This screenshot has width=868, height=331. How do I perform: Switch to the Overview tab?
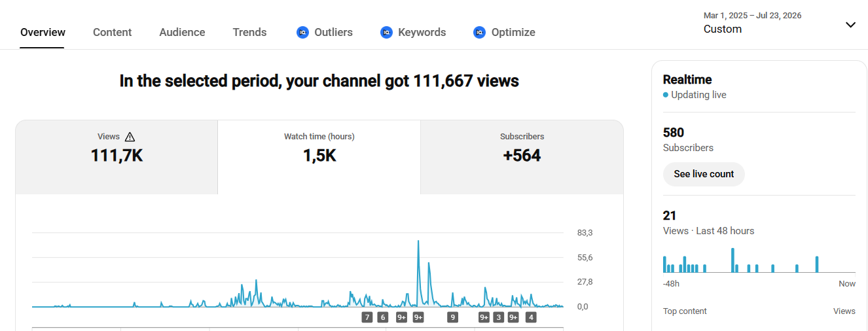point(43,32)
